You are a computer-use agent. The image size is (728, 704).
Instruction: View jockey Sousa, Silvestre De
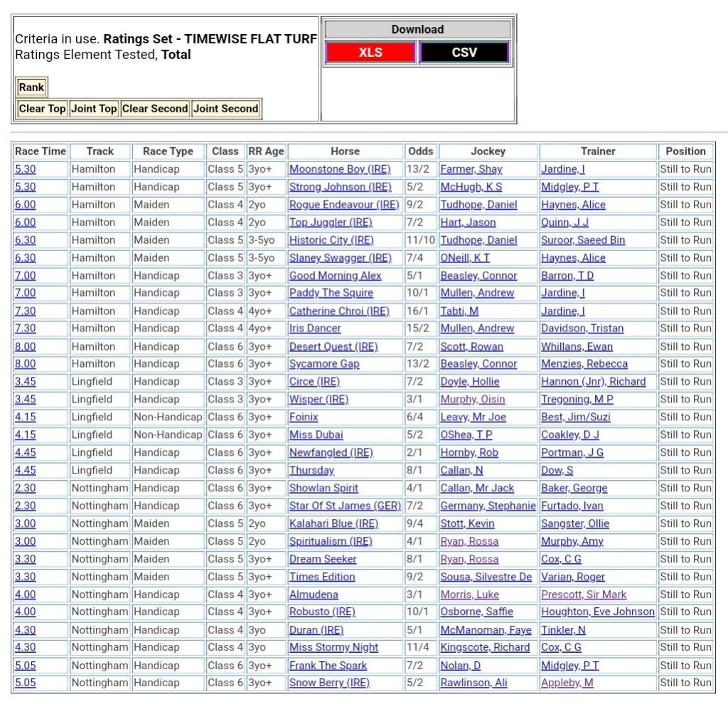[486, 577]
